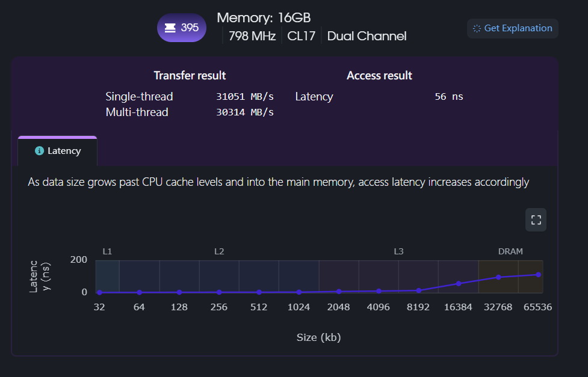Click the 8192 kb data point
The height and width of the screenshot is (377, 588).
[x=418, y=290]
